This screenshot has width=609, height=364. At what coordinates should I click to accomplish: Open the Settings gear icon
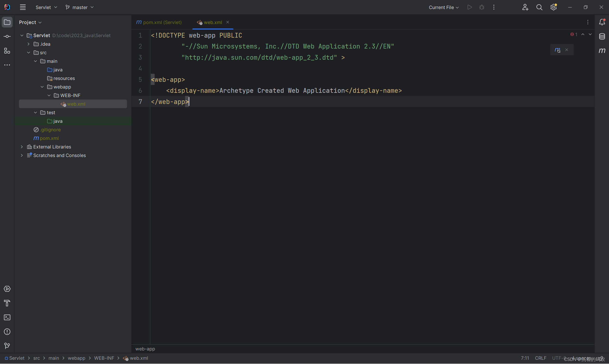click(x=554, y=7)
